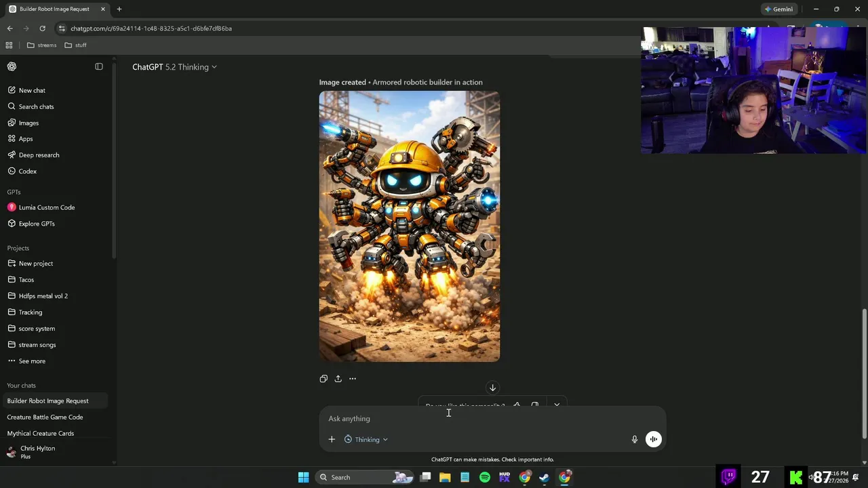Open the Chrome apps grid in bookmarks bar
Viewport: 868px width, 488px height.
click(9, 45)
